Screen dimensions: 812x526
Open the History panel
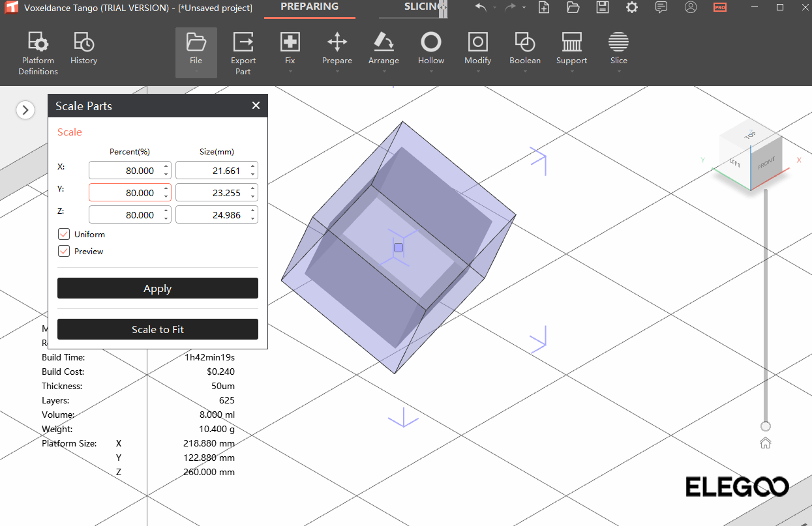click(83, 50)
